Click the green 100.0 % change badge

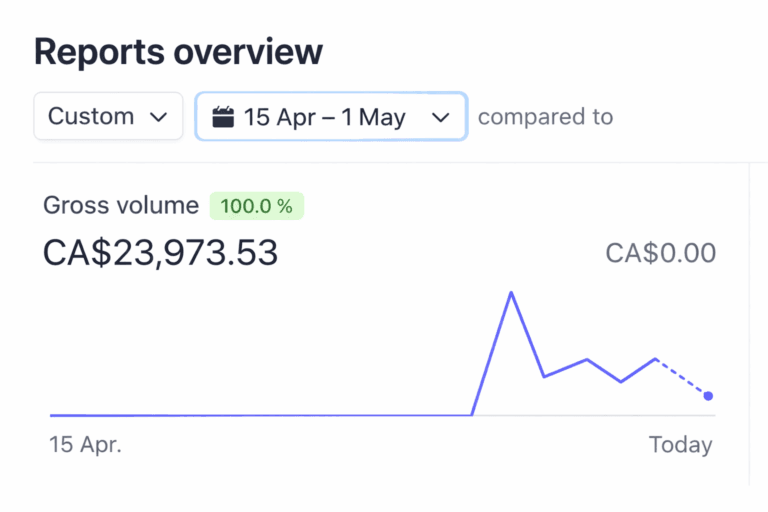point(256,207)
